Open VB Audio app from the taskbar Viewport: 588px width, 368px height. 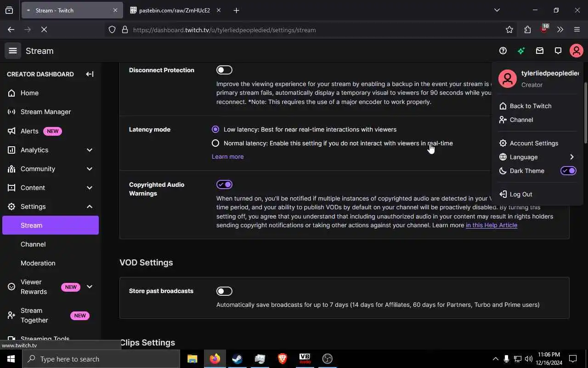305,359
